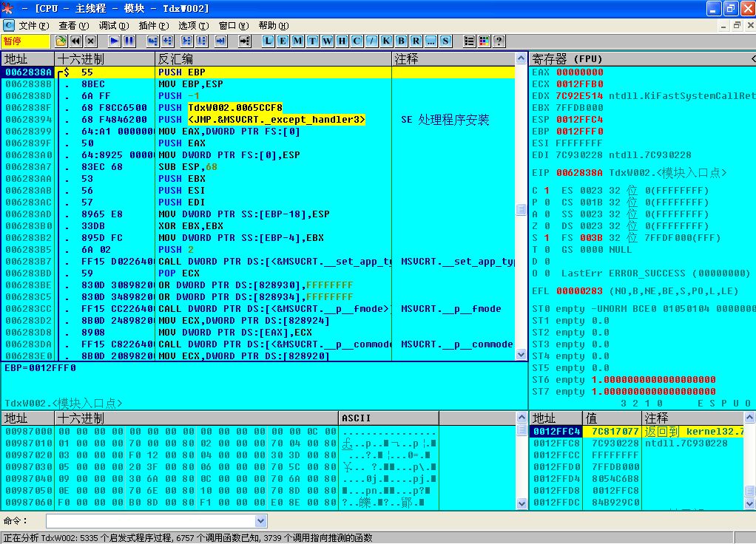Show Source window via S button
The height and width of the screenshot is (544, 756).
click(445, 41)
